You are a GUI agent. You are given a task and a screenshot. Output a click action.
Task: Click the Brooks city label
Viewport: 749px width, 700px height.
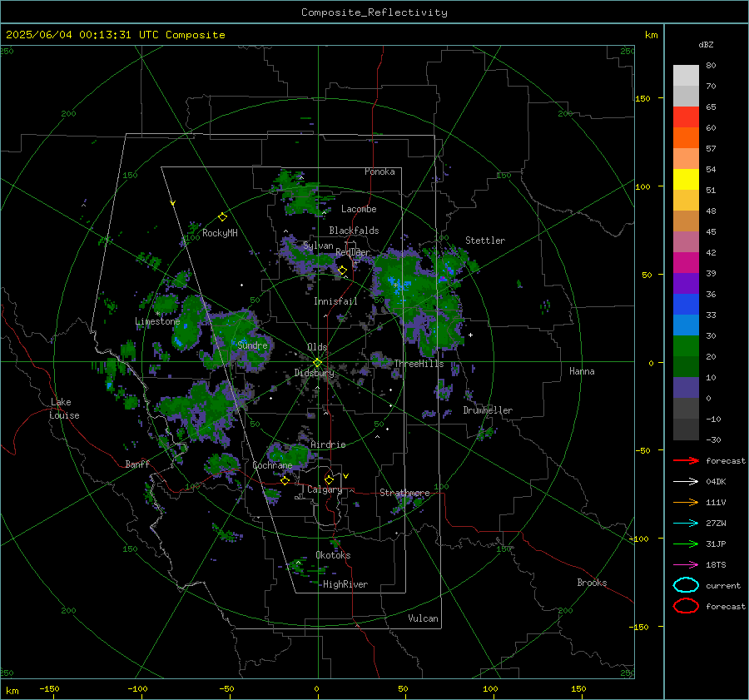coord(592,583)
